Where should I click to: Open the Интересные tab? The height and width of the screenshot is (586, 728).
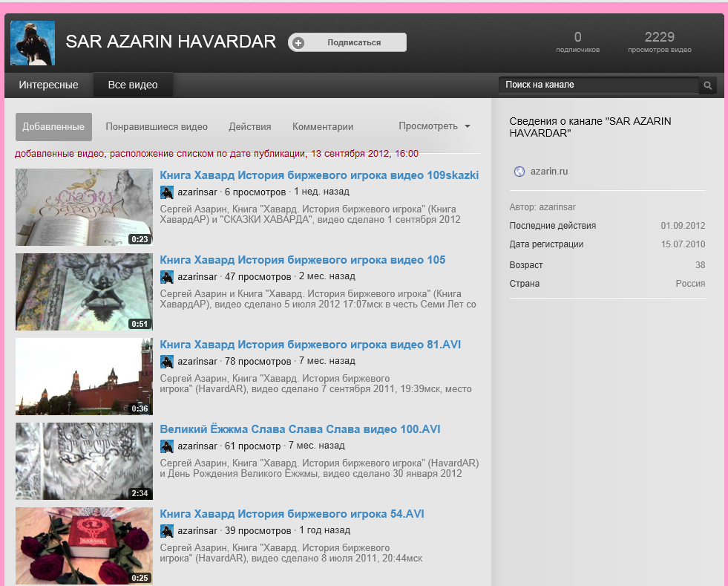tap(48, 85)
